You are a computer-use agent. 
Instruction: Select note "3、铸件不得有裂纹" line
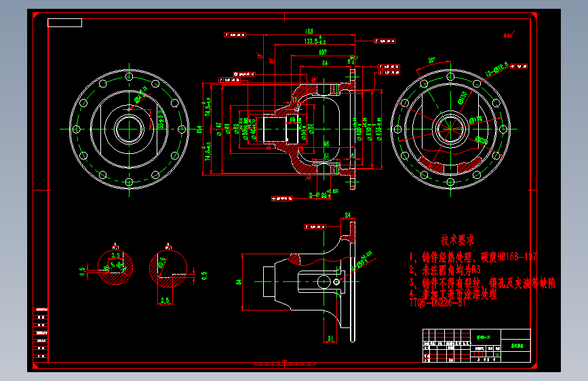coord(482,283)
